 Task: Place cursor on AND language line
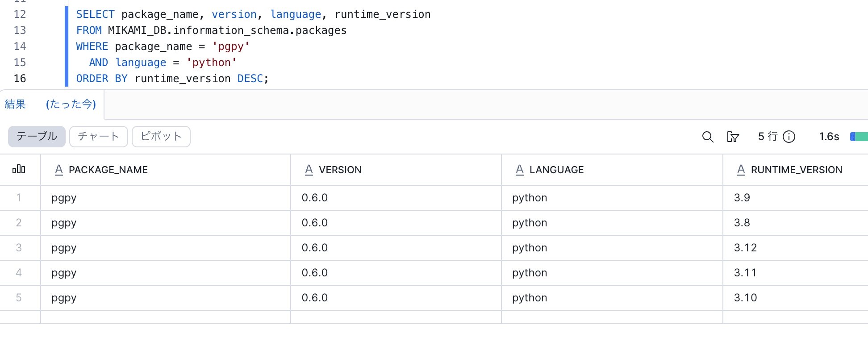[x=163, y=63]
